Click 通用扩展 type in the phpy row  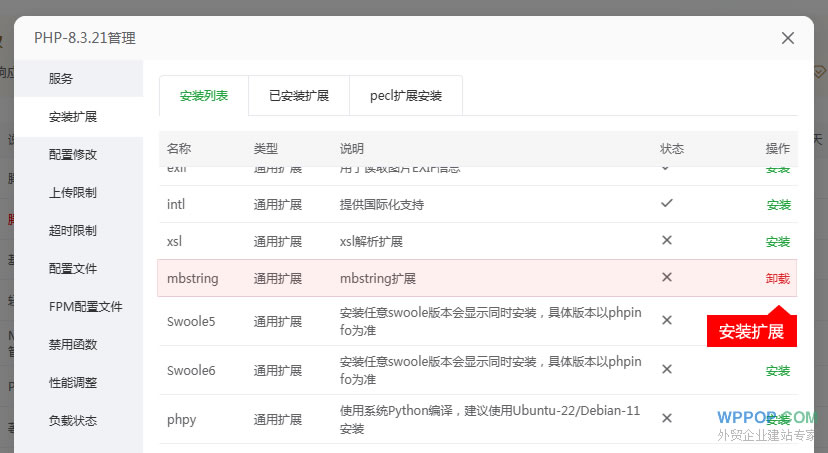click(x=278, y=420)
